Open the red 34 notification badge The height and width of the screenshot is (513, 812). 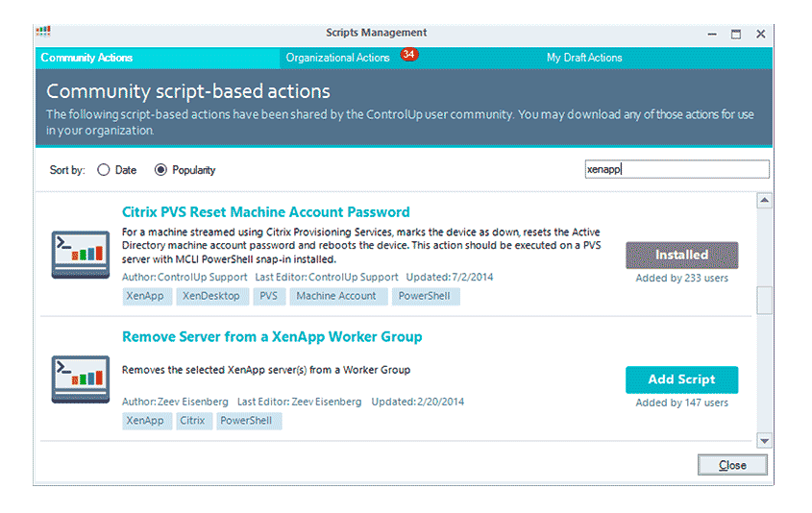(409, 55)
